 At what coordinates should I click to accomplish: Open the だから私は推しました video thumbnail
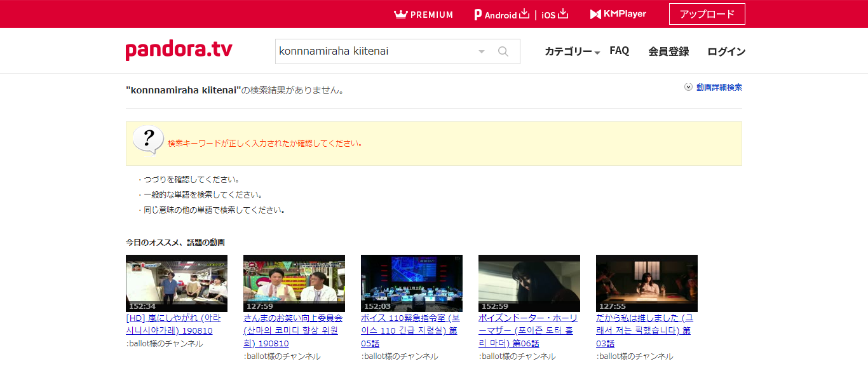tap(647, 283)
